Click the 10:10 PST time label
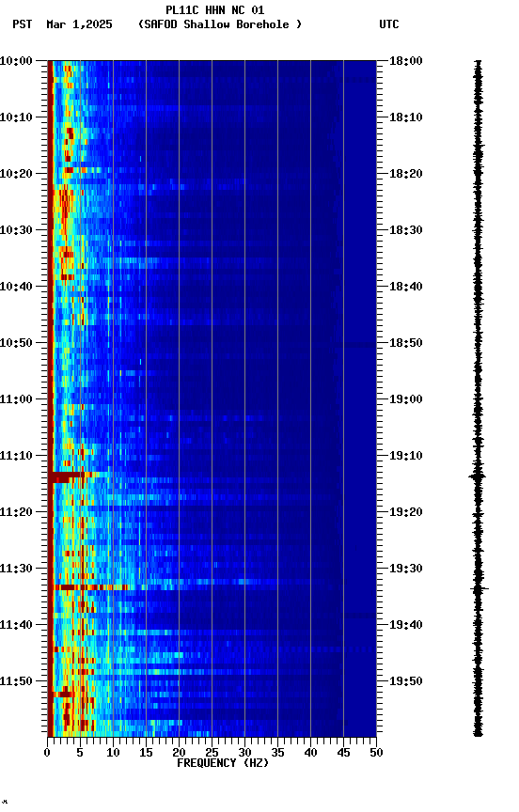Screen dimensions: 519x812 click(x=16, y=117)
